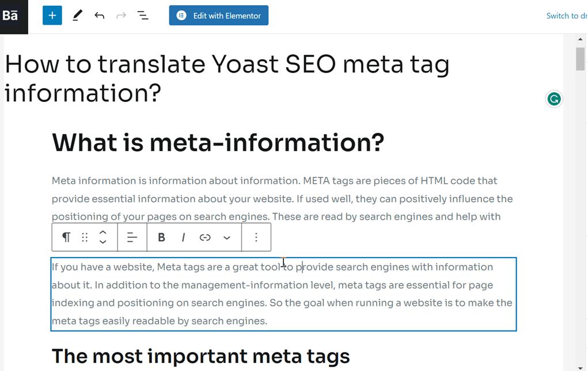Image resolution: width=588 pixels, height=371 pixels.
Task: Move block down with the down chevron
Action: click(x=103, y=242)
